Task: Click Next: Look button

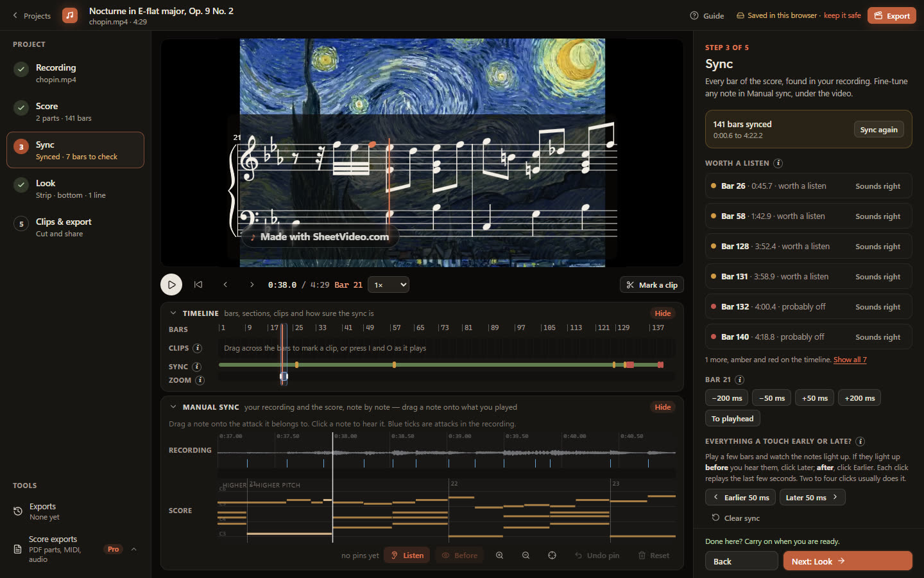Action: (848, 561)
